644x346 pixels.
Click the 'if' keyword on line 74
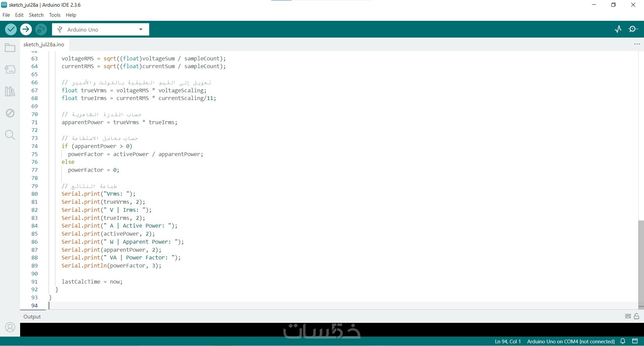(65, 146)
